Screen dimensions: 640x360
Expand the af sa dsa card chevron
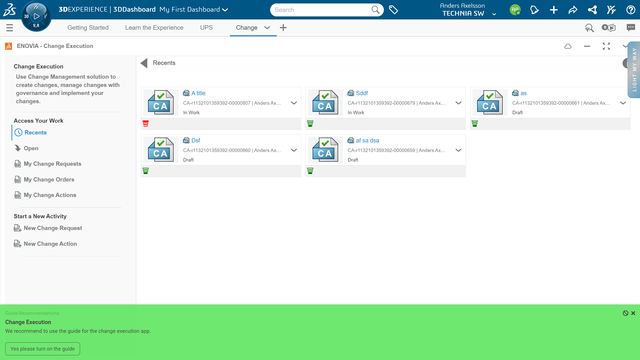coord(458,150)
